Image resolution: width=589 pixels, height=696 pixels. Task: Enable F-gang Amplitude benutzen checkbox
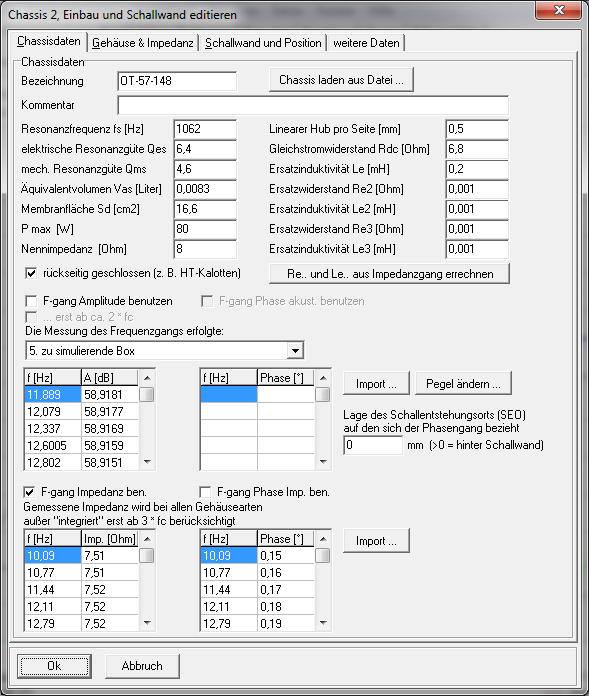[x=31, y=301]
